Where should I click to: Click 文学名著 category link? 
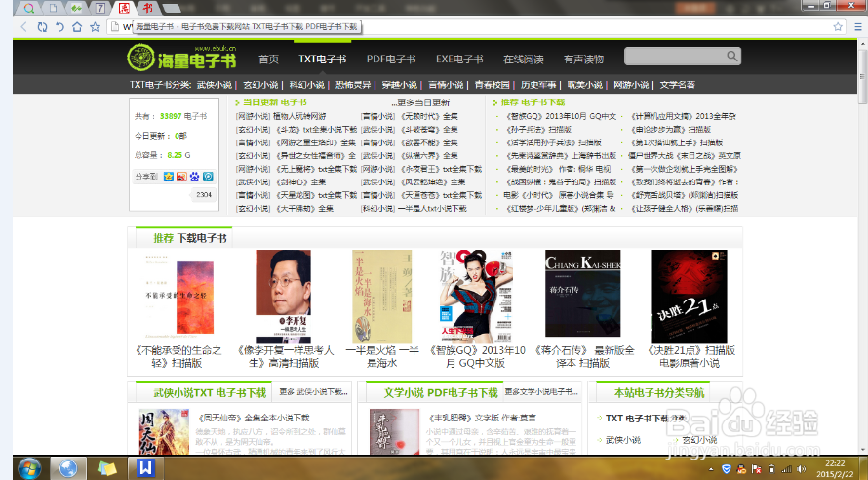click(x=677, y=85)
